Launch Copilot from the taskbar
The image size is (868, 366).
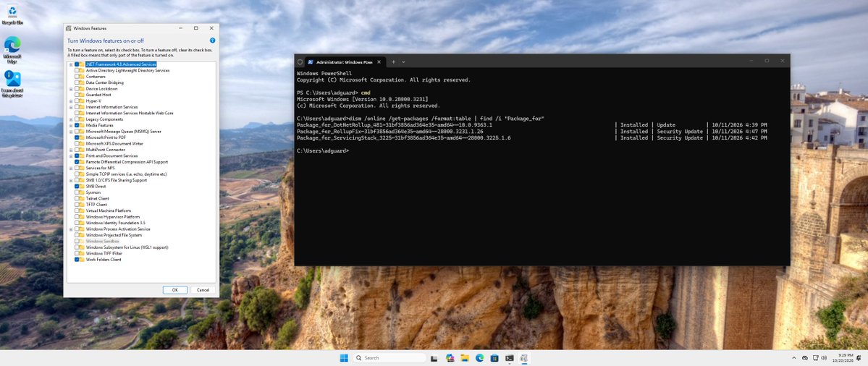click(450, 358)
